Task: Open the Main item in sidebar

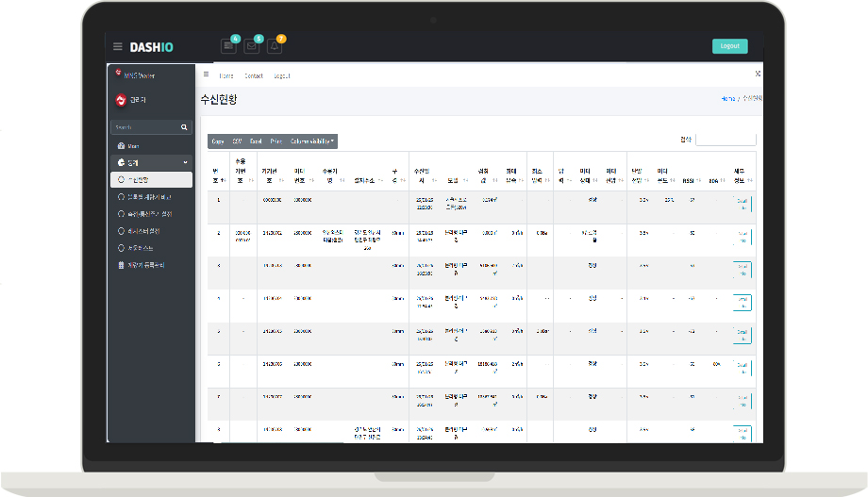Action: pyautogui.click(x=133, y=146)
